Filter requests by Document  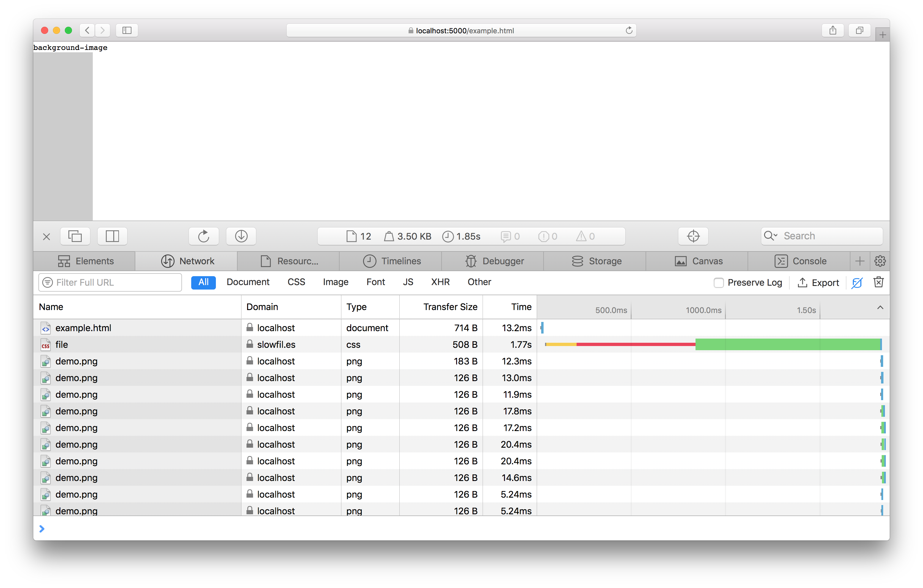click(x=248, y=282)
